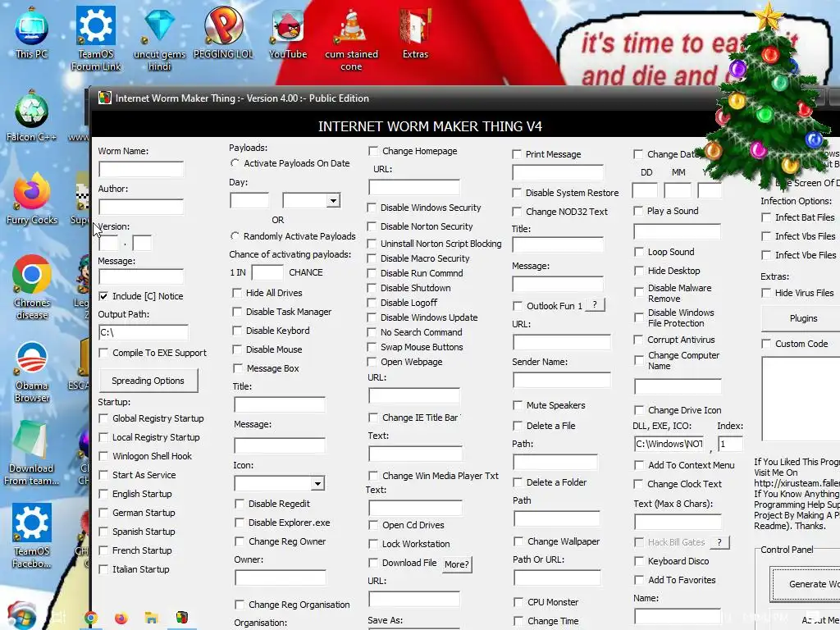Tick Add To Context Menu checkbox
Viewport: 840px width, 630px height.
[638, 465]
